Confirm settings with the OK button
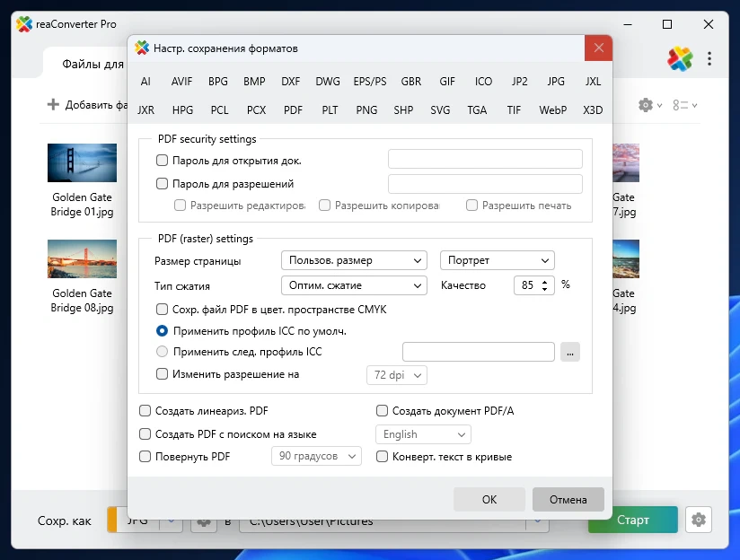This screenshot has width=740, height=560. tap(489, 499)
